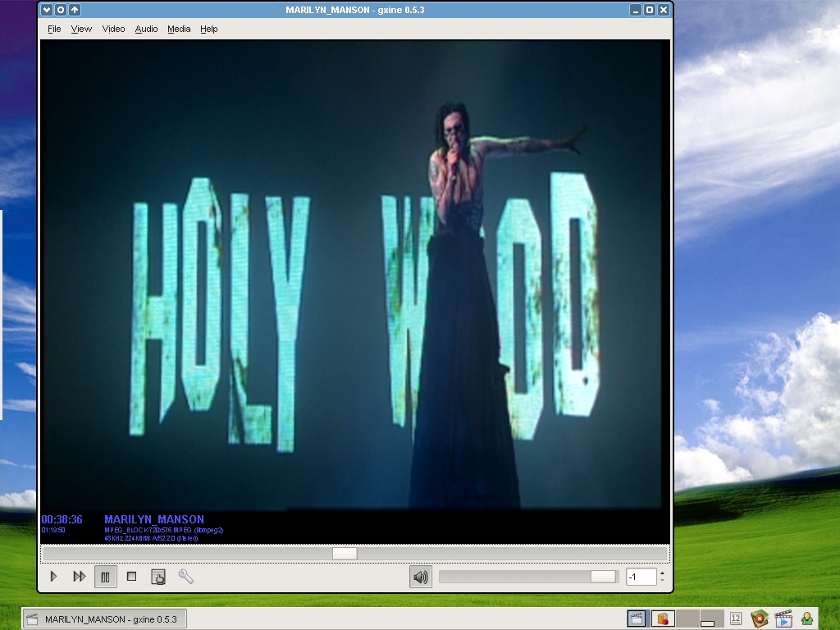This screenshot has height=630, width=840.
Task: Open the View menu
Action: pos(81,29)
